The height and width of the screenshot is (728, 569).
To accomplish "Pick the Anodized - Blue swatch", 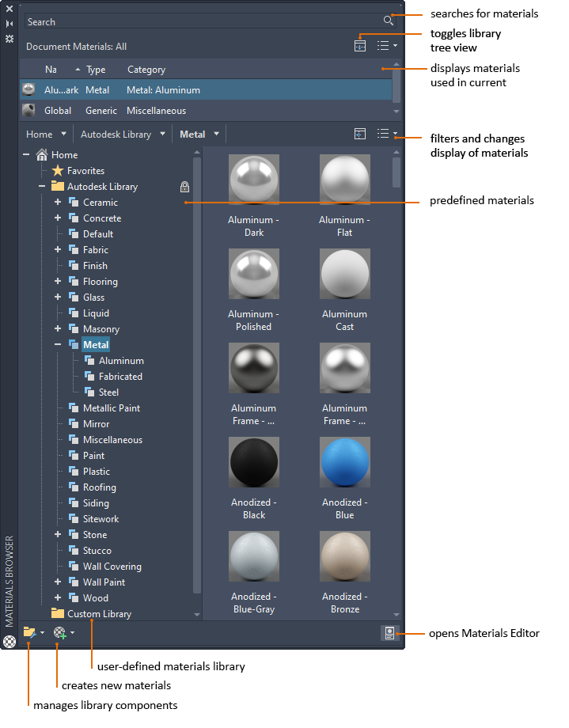I will pos(345,462).
